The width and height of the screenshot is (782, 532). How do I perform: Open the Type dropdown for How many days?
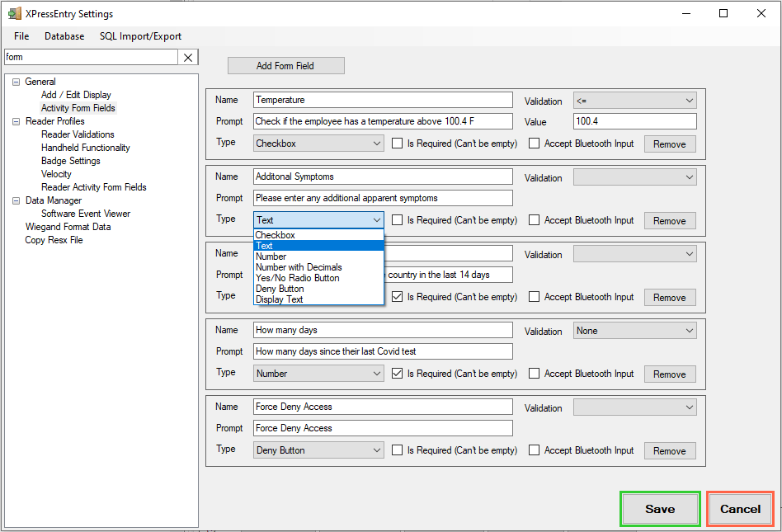318,374
